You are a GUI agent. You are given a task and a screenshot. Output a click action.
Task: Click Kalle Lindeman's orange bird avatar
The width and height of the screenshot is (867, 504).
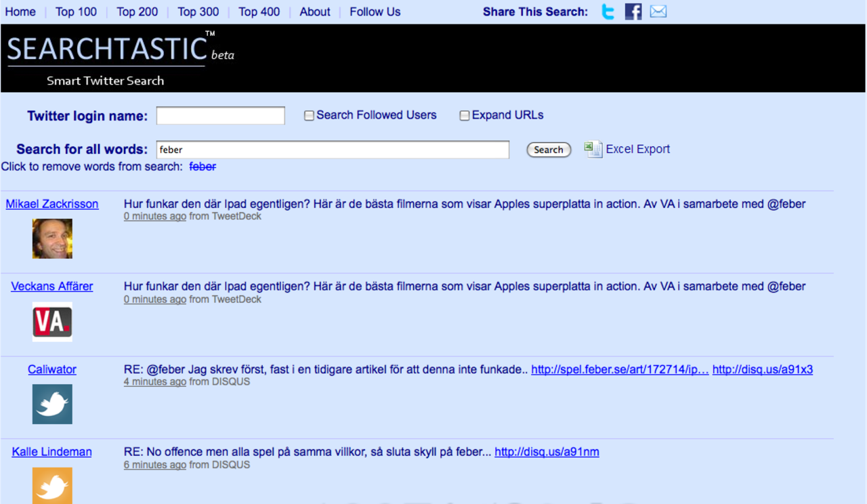pos(52,485)
